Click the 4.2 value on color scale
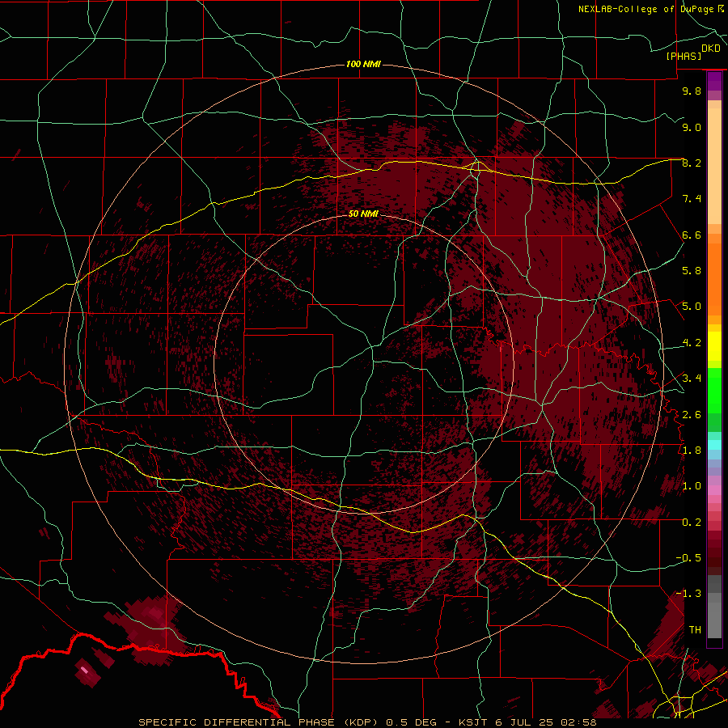 [692, 342]
